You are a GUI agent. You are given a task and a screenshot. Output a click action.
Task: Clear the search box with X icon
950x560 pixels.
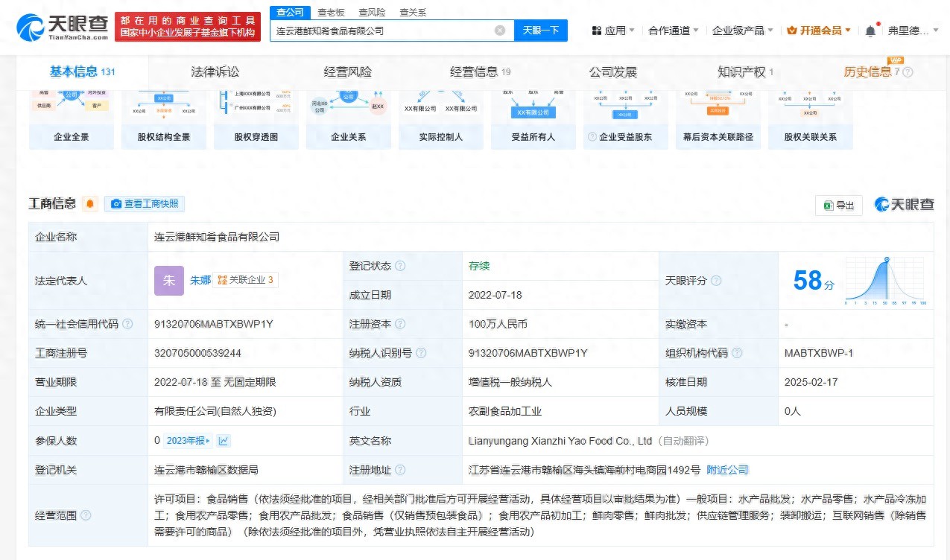500,31
